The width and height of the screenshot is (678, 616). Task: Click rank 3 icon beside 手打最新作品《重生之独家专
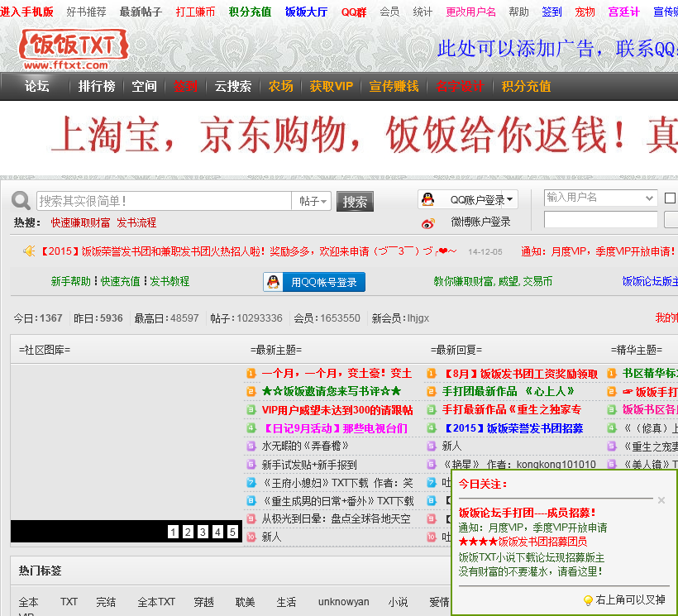point(432,409)
